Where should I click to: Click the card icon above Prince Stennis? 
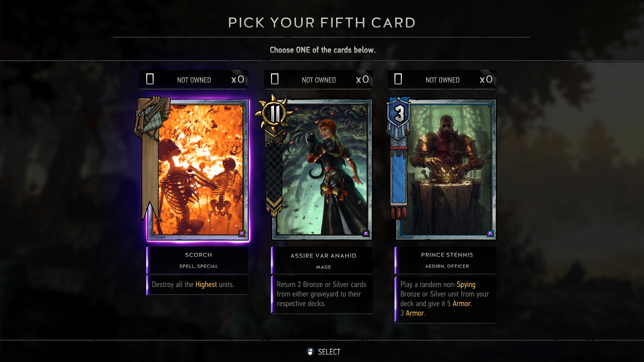[398, 79]
